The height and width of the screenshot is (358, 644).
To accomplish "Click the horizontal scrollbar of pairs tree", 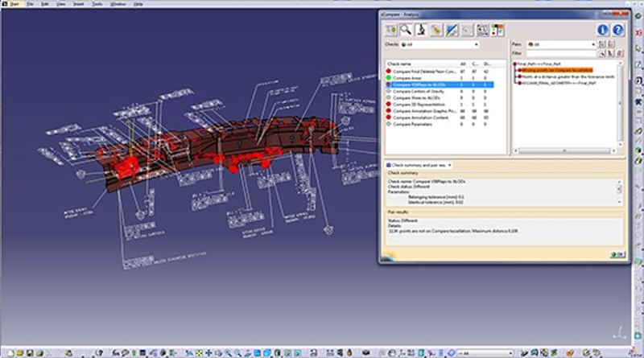I will 565,151.
